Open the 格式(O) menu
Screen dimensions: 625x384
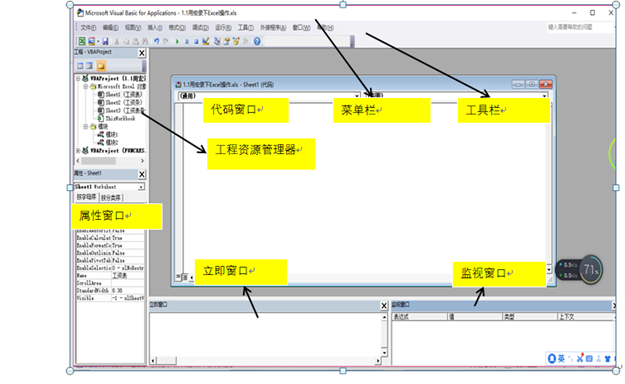coord(177,28)
